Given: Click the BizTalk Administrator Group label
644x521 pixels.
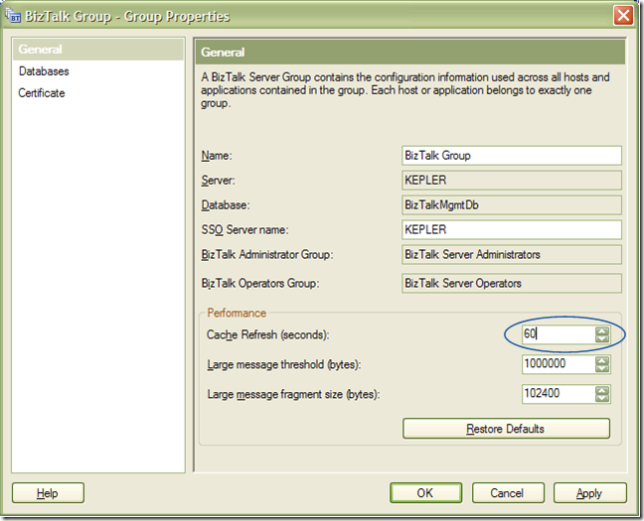Looking at the screenshot, I should pos(267,255).
